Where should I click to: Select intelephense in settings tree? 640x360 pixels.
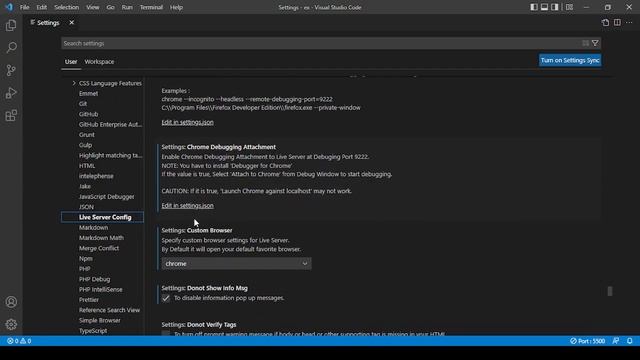pos(96,176)
